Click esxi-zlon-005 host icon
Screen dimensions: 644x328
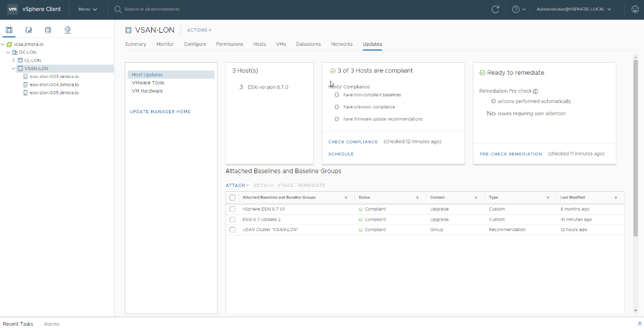[x=25, y=93]
